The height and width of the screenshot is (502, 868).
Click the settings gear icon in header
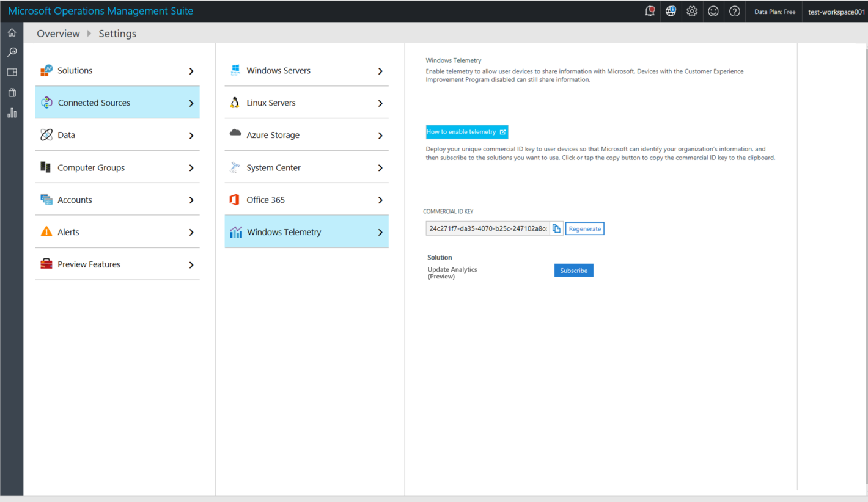coord(692,11)
